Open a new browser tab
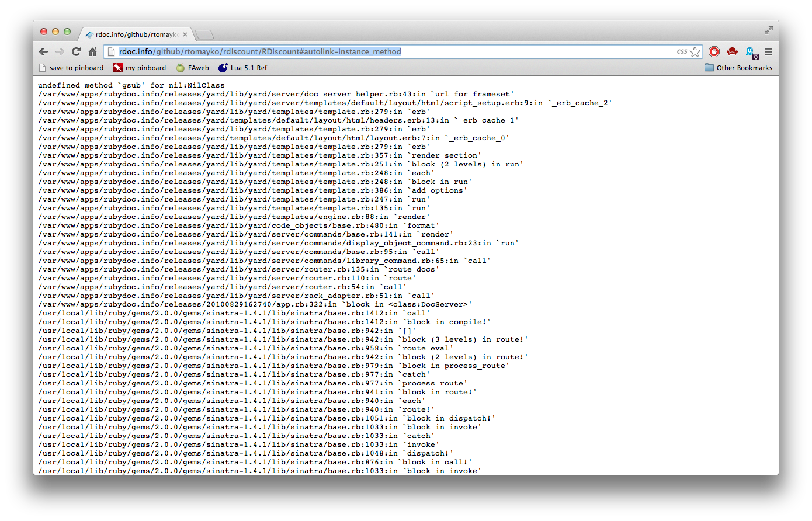The image size is (812, 521). click(x=204, y=35)
